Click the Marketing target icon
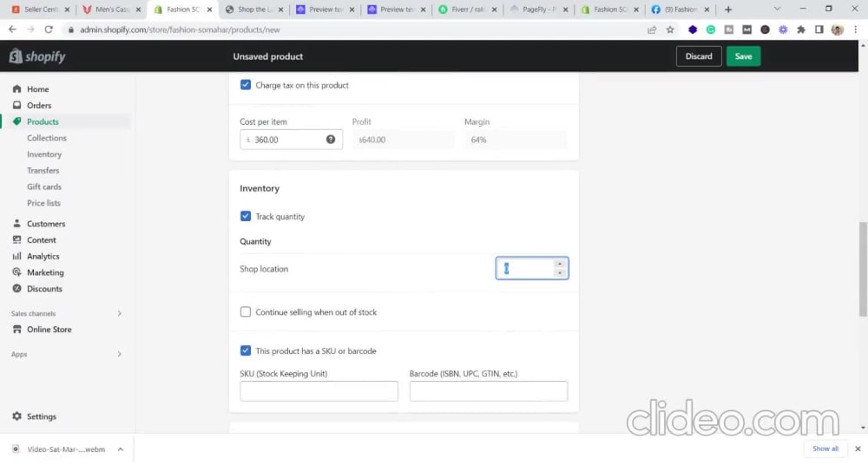The image size is (868, 465). click(x=16, y=272)
